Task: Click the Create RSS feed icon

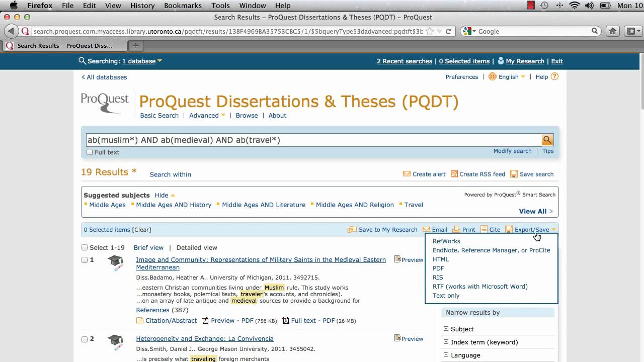Action: point(454,174)
